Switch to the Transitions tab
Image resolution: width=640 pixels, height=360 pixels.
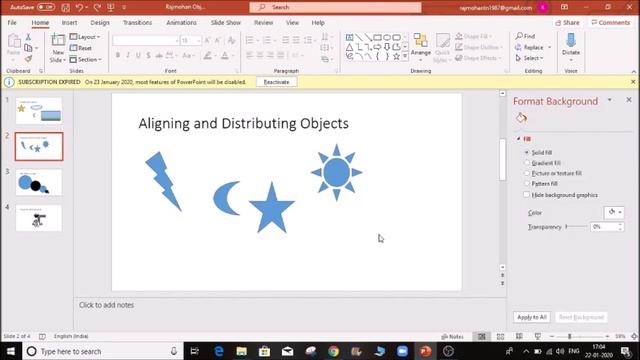tap(138, 23)
